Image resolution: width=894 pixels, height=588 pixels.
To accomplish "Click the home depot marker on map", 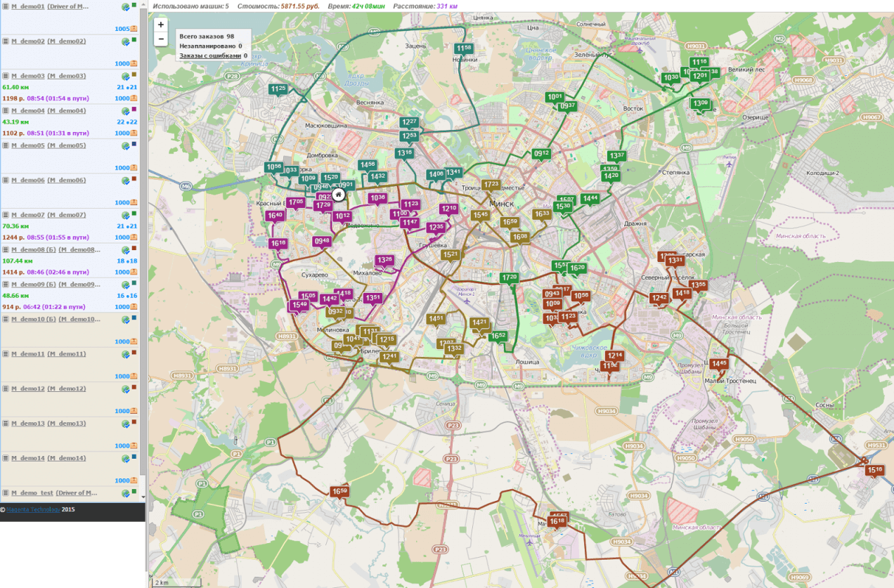I will [x=338, y=195].
